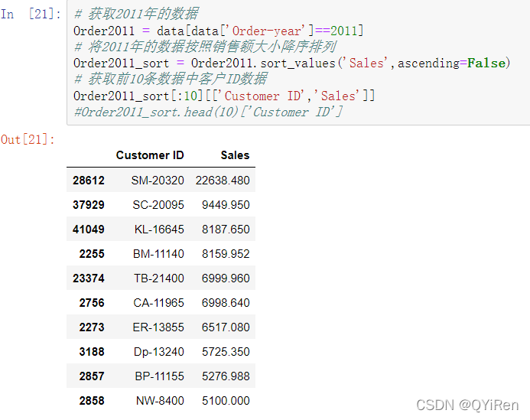530x420 pixels.
Task: Select row index 2858
Action: pyautogui.click(x=92, y=401)
